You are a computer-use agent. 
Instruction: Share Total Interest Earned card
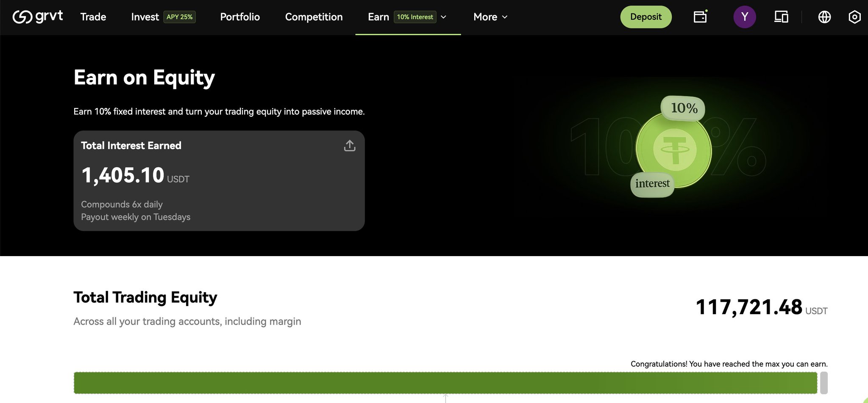point(350,146)
